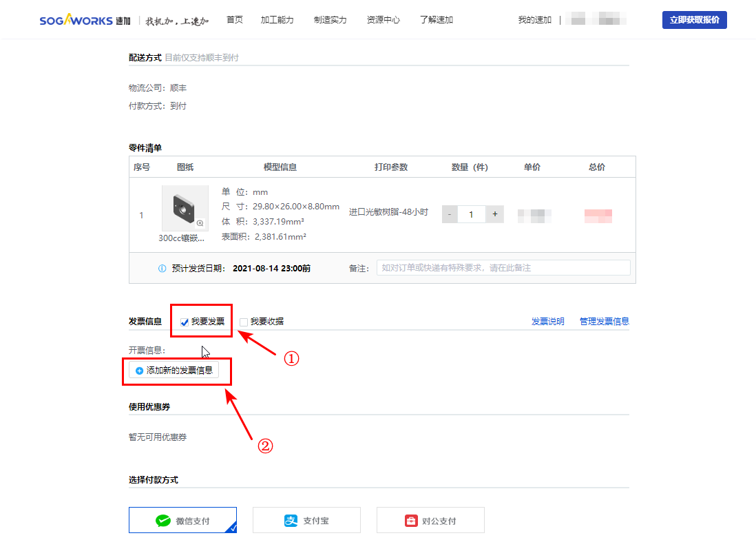756x540 pixels.
Task: Enable the 我要收据 checkbox
Action: tap(243, 321)
